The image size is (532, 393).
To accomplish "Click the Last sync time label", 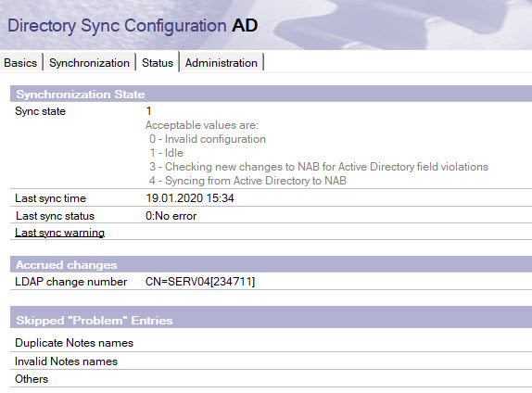I will (x=51, y=198).
